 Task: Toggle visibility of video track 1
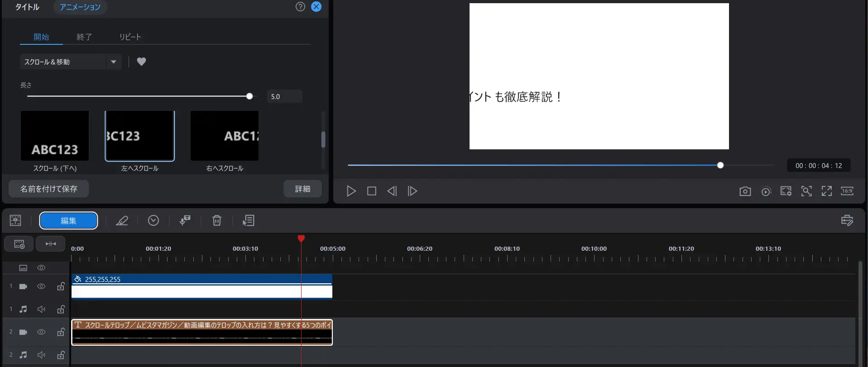point(41,286)
